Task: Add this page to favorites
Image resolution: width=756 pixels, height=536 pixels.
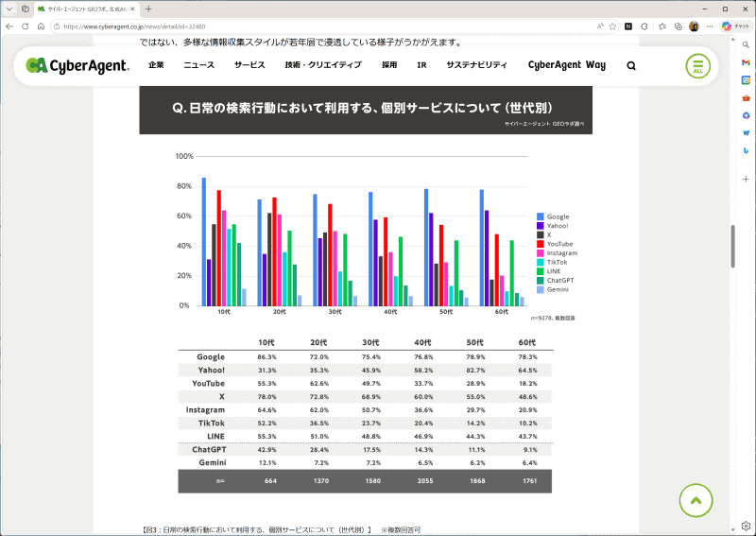Action: 612,26
